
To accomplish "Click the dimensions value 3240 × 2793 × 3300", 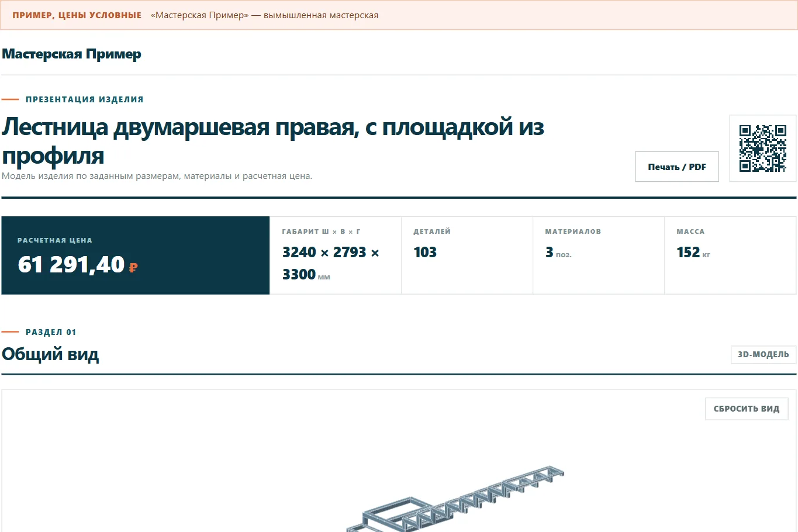I will tap(331, 263).
